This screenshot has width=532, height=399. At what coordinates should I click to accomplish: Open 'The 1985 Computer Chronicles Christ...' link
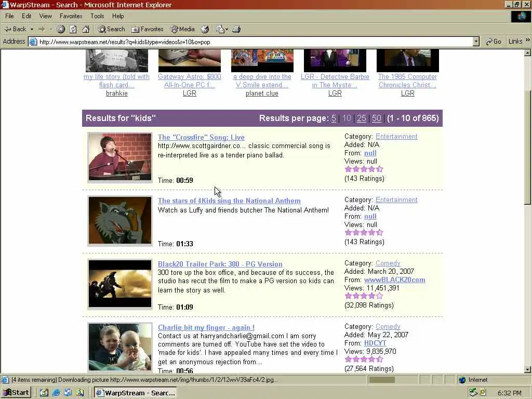[x=407, y=81]
